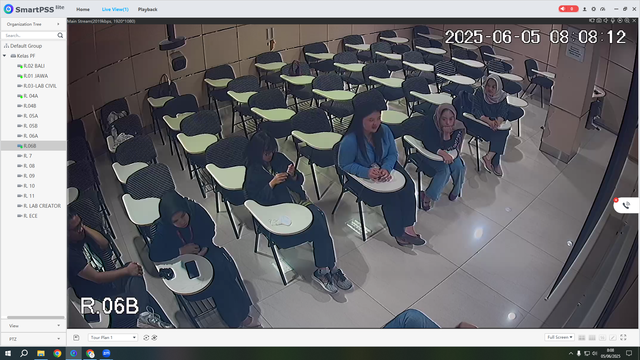This screenshot has width=640, height=360.
Task: Open the first Chrome taskbar icon
Action: (x=57, y=353)
